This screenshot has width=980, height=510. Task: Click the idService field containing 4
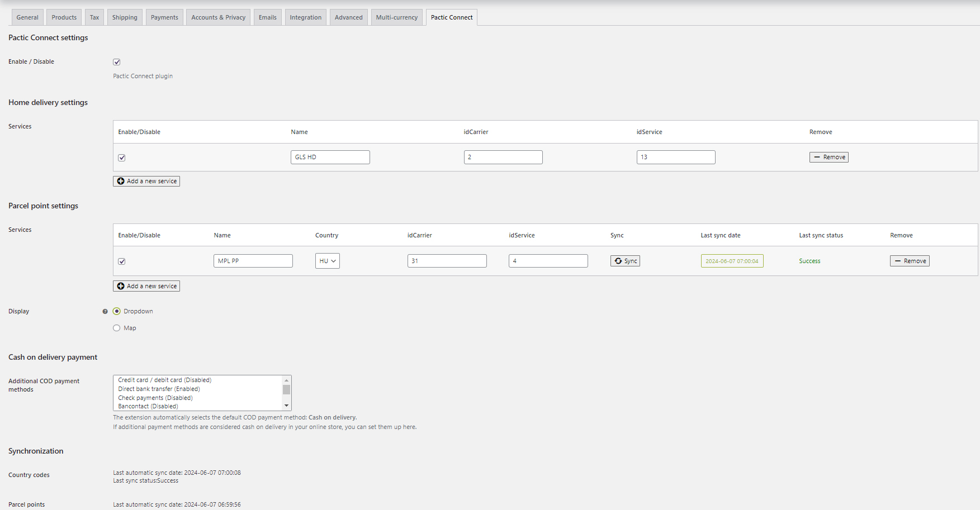tap(548, 261)
